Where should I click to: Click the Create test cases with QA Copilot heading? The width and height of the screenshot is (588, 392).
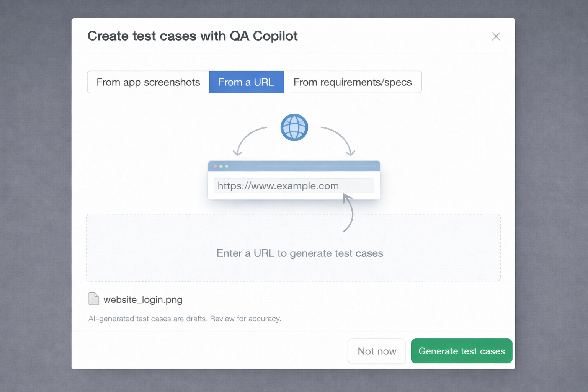click(193, 36)
